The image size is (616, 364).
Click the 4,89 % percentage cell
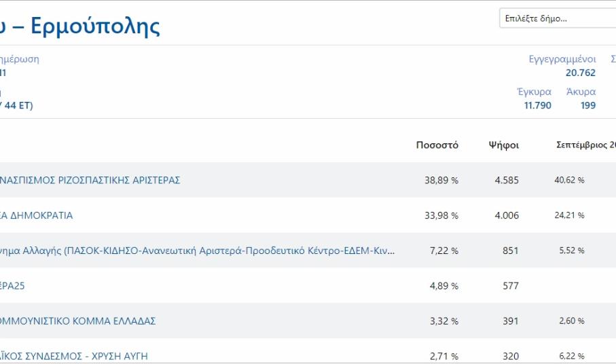[444, 286]
